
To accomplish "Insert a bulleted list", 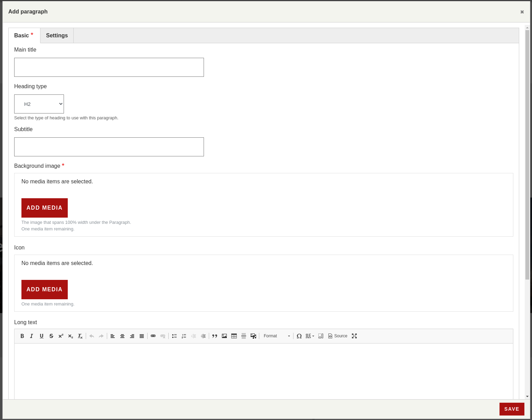I will point(174,336).
